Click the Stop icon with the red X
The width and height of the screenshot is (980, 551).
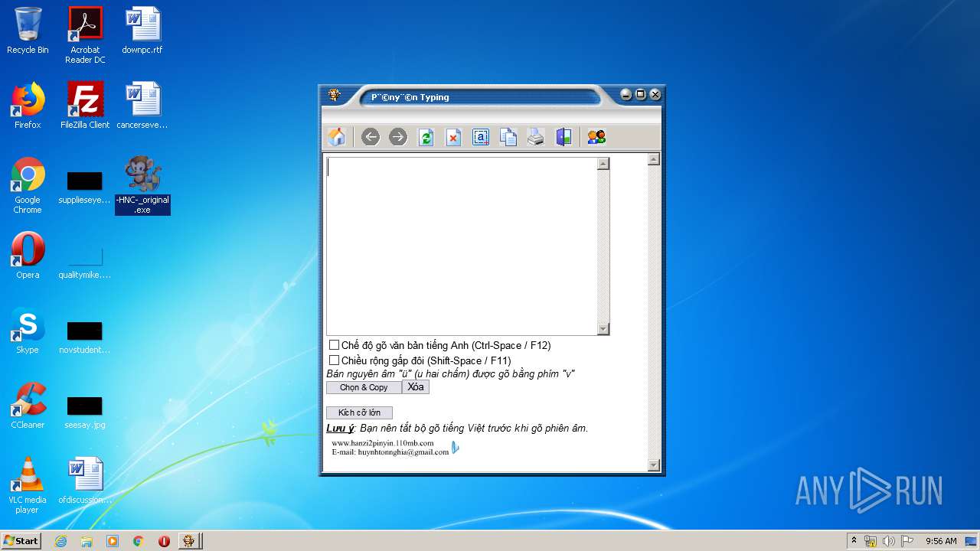click(x=454, y=137)
